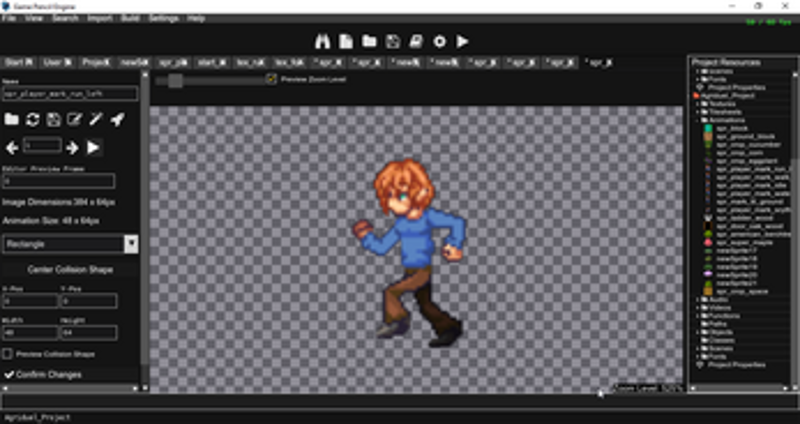Click the X-Pos input field
Image resolution: width=800 pixels, height=424 pixels.
[30, 301]
